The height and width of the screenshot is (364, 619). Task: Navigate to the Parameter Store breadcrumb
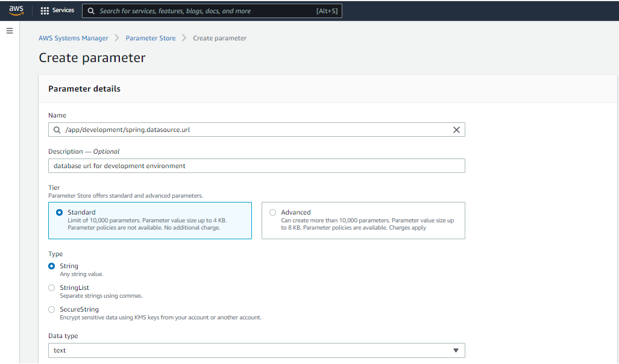150,38
